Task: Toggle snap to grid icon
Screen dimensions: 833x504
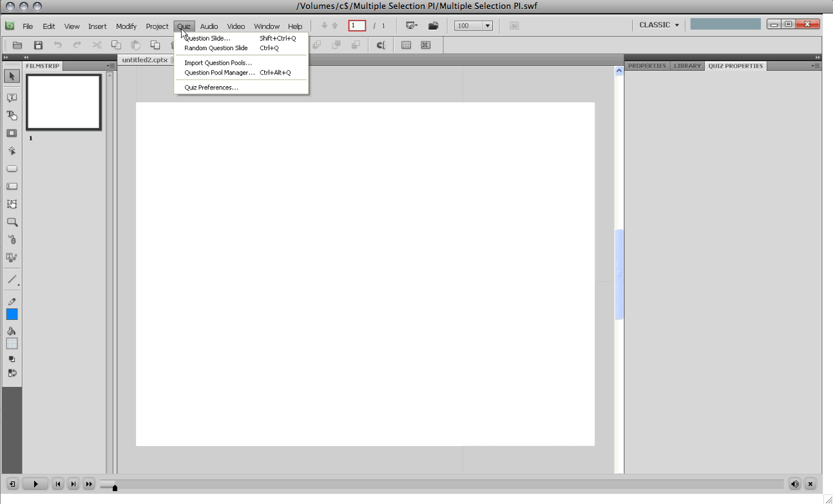Action: tap(425, 45)
